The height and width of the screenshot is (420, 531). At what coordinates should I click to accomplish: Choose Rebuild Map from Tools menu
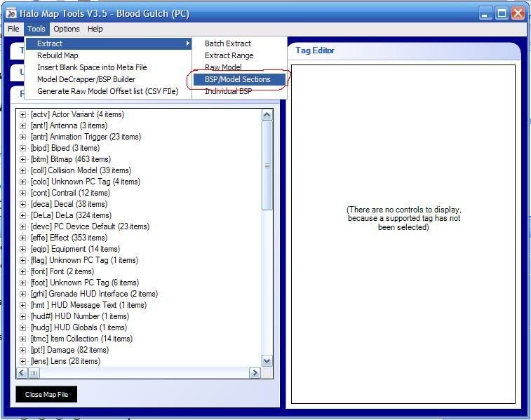(109, 55)
